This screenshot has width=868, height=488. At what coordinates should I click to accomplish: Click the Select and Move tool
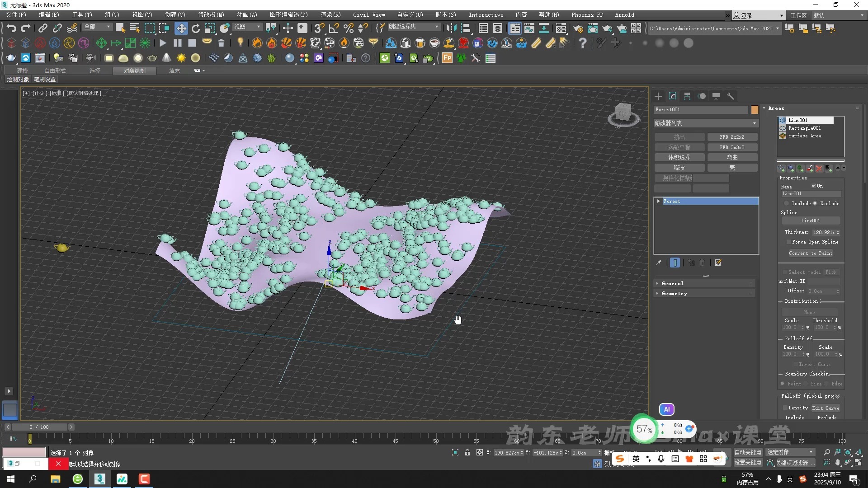click(x=181, y=28)
